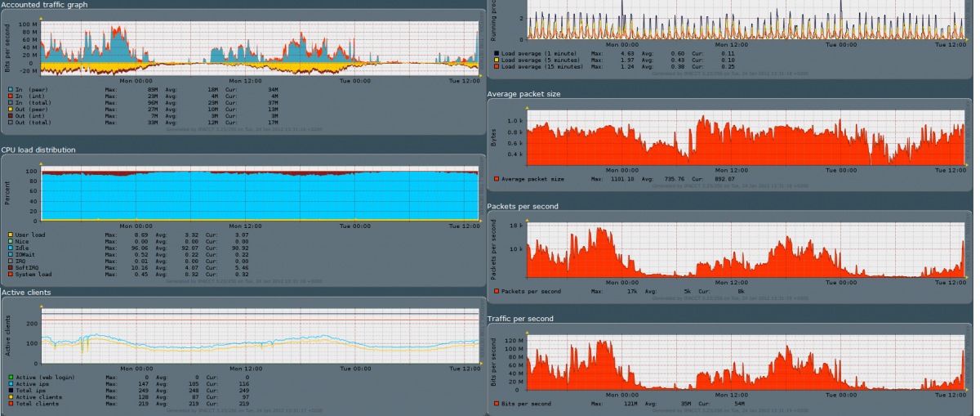Select the Idle legend color square
This screenshot has height=416, width=980.
coord(10,248)
